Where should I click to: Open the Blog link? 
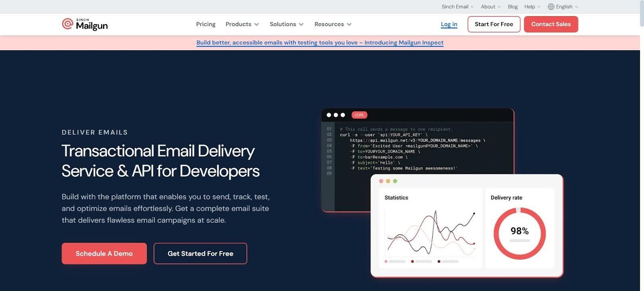512,7
